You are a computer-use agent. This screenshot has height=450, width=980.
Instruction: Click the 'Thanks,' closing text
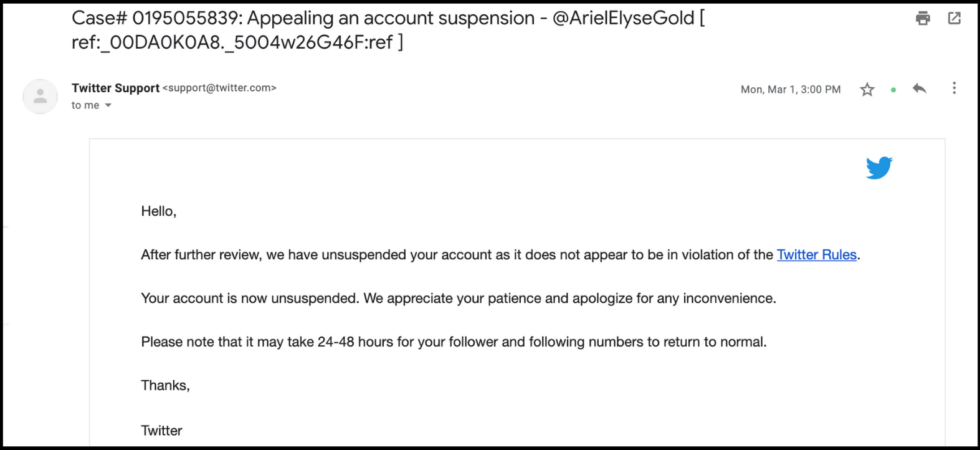click(165, 386)
